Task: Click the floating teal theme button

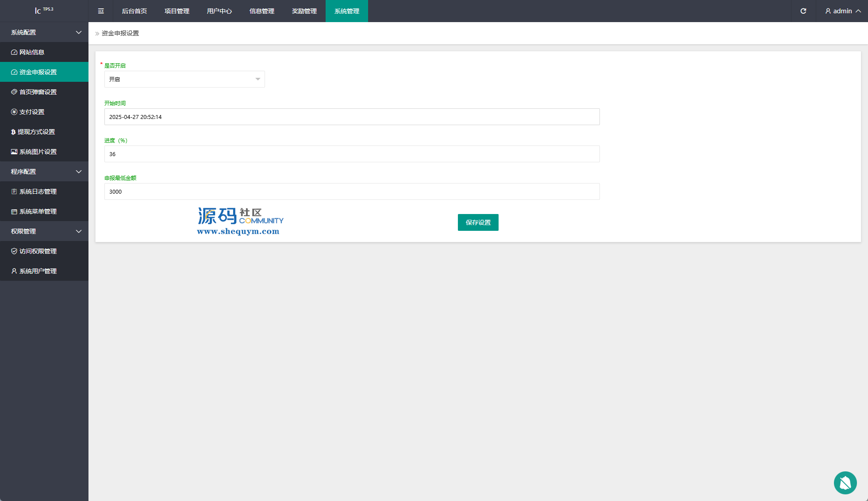Action: (845, 483)
